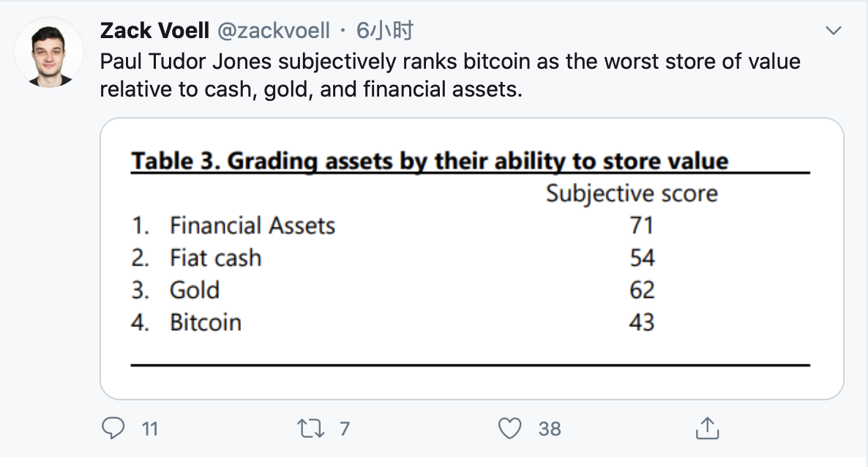The width and height of the screenshot is (868, 467).
Task: Click the Subjective score column header
Action: (632, 194)
